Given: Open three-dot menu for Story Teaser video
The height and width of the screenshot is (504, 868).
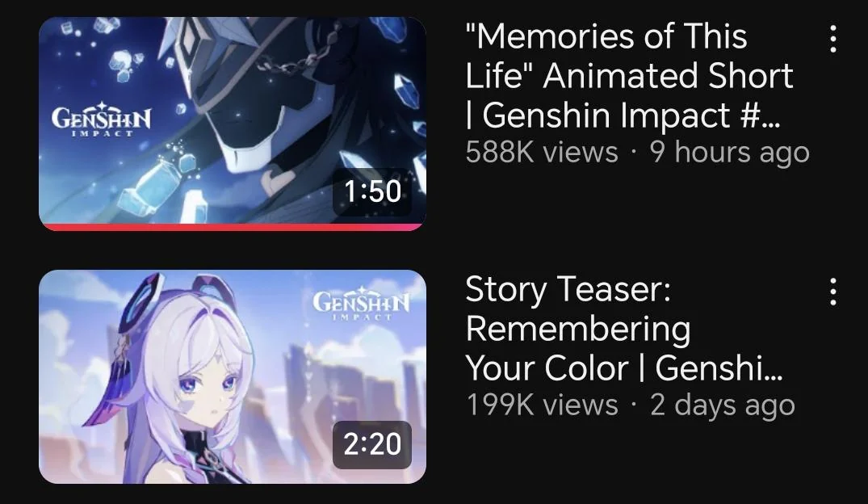Looking at the screenshot, I should tap(832, 292).
